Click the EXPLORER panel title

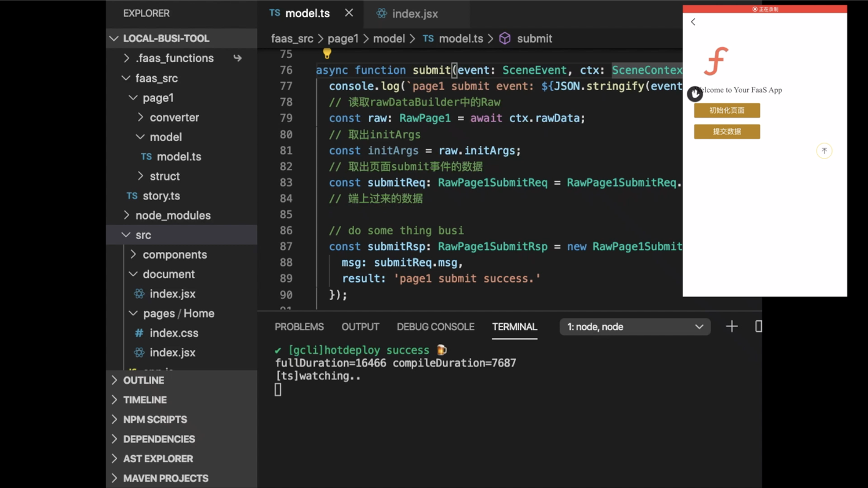click(146, 13)
